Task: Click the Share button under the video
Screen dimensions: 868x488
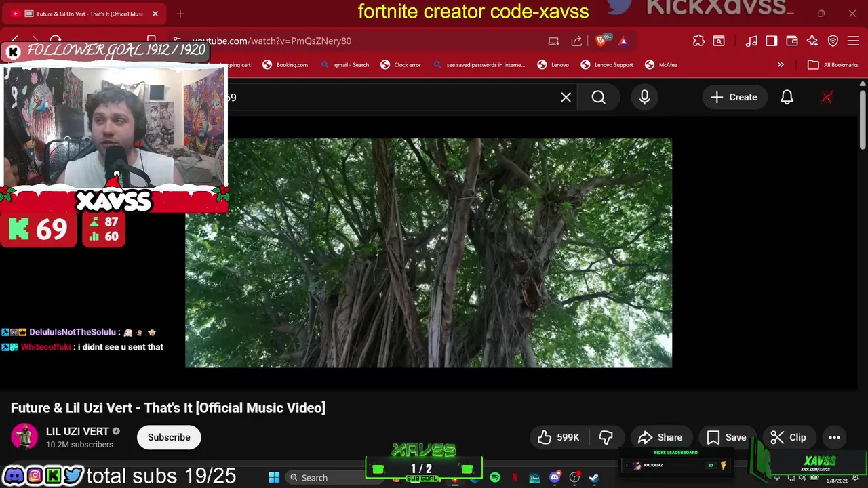Action: point(660,437)
